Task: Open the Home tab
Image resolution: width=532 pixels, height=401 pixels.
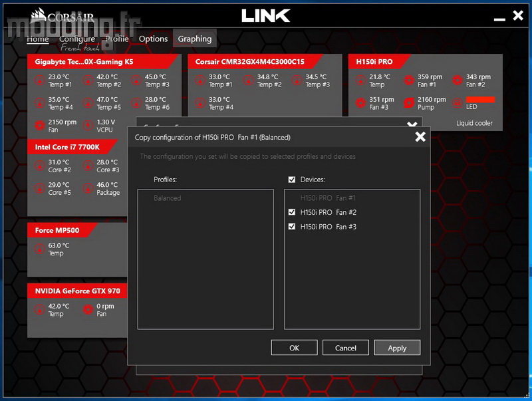Action: coord(38,39)
